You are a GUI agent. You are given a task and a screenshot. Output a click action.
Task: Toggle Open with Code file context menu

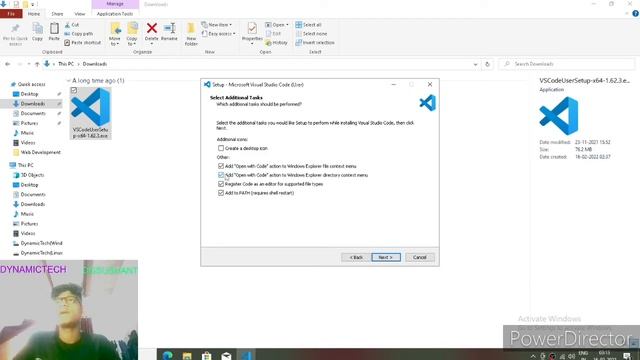[221, 166]
